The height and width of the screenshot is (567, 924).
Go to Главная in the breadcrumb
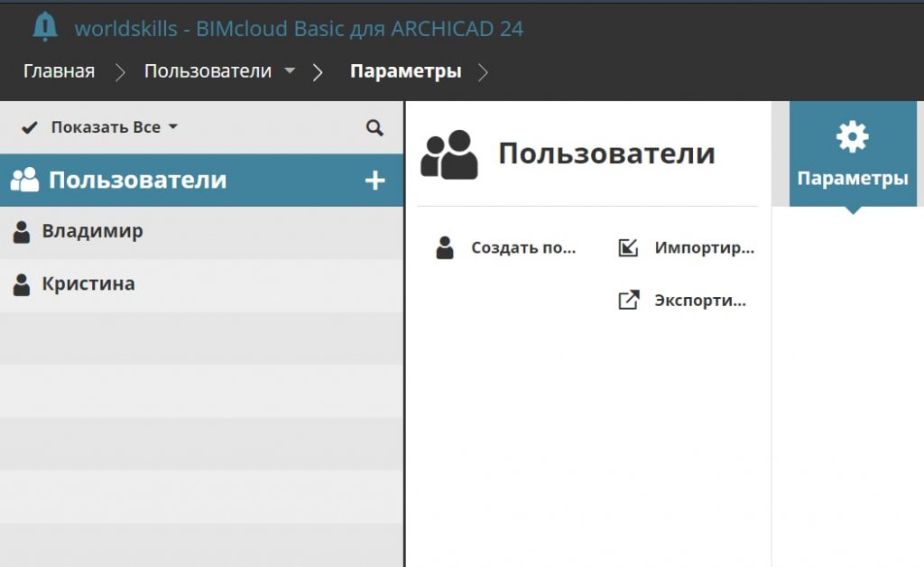coord(59,71)
